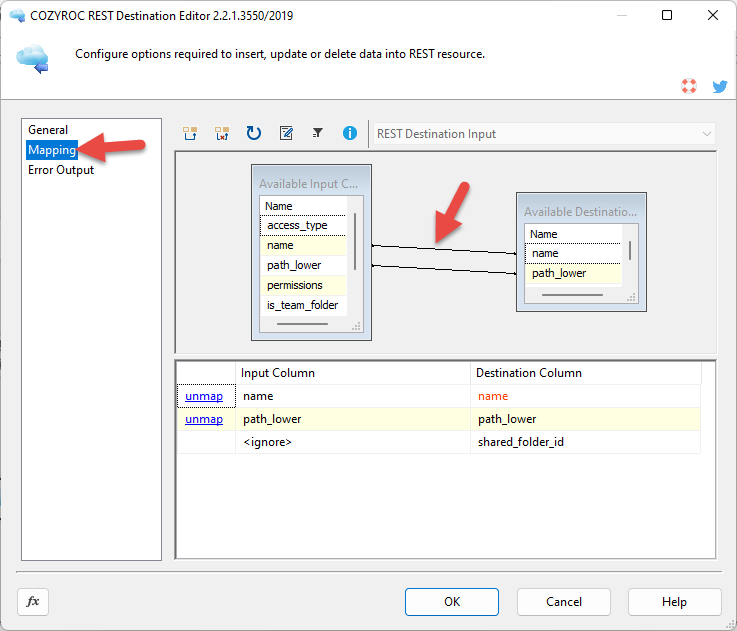Select name in the Available Destination Columns box
Viewport: 737px width, 631px height.
(573, 253)
